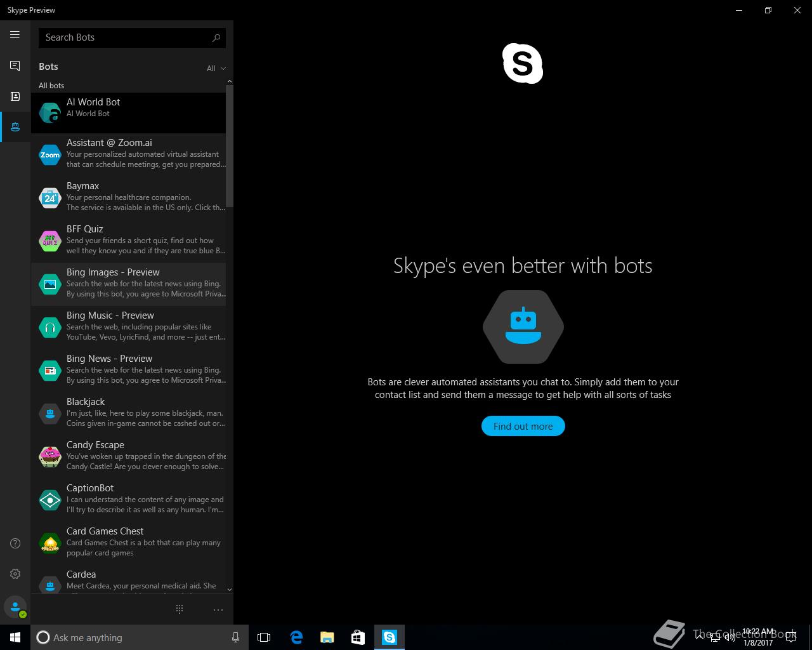Click the bot list scrollbar thumb
812x650 pixels.
click(x=230, y=146)
